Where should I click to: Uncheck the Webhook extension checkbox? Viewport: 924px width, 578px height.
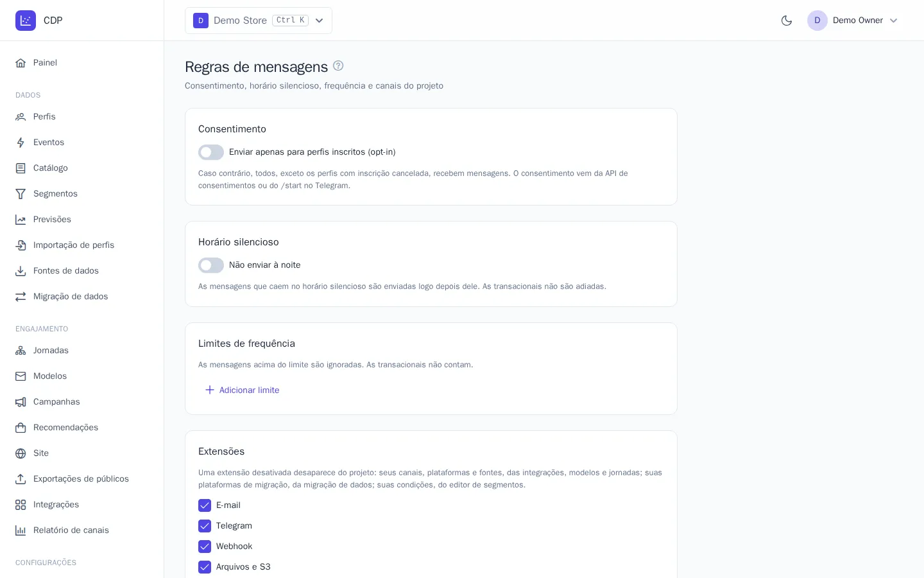pyautogui.click(x=205, y=547)
